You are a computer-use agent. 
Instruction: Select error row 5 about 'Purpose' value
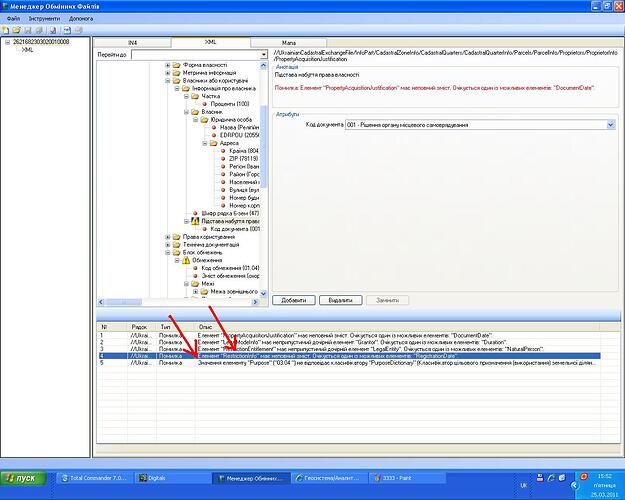click(349, 363)
